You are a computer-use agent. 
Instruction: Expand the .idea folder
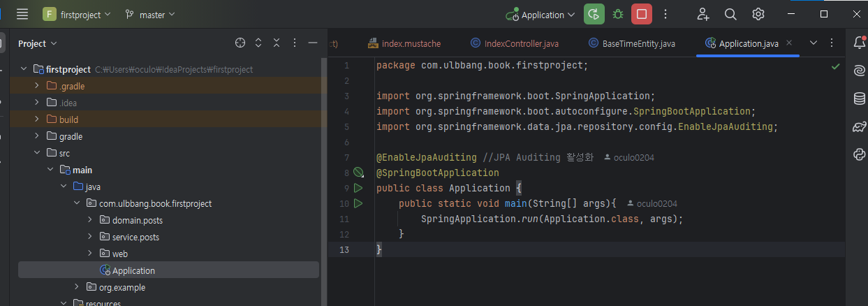37,103
